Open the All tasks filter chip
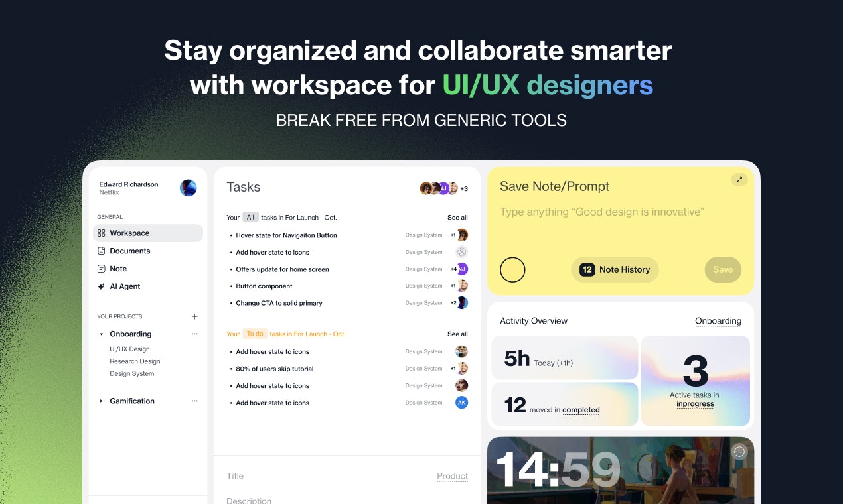 point(250,217)
